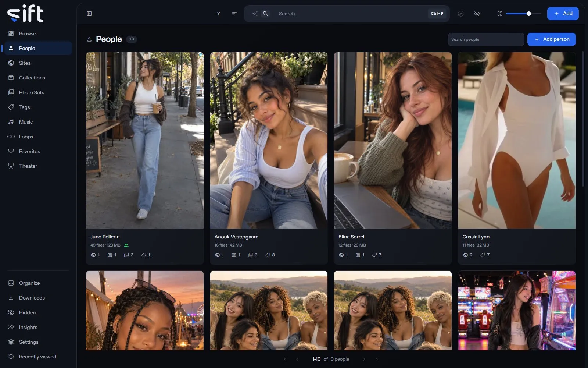The width and height of the screenshot is (588, 368).
Task: Click Anouk Vestergaard's photo sets count icon
Action: (250, 255)
